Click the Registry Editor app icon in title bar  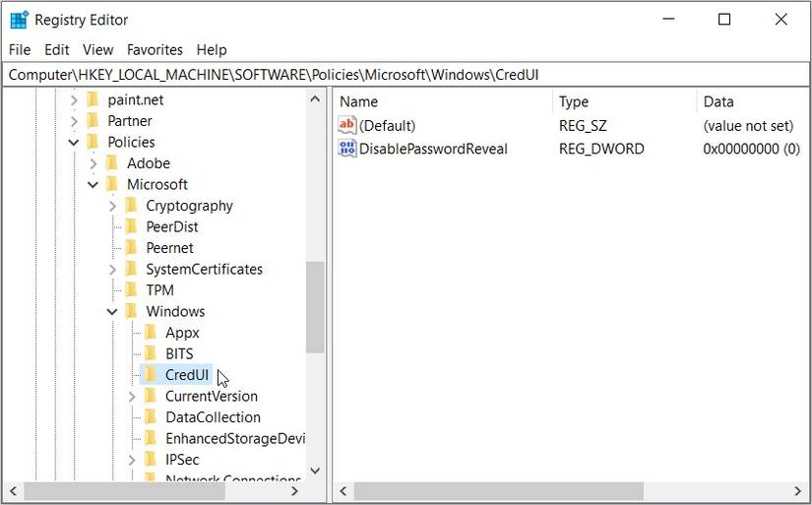19,21
